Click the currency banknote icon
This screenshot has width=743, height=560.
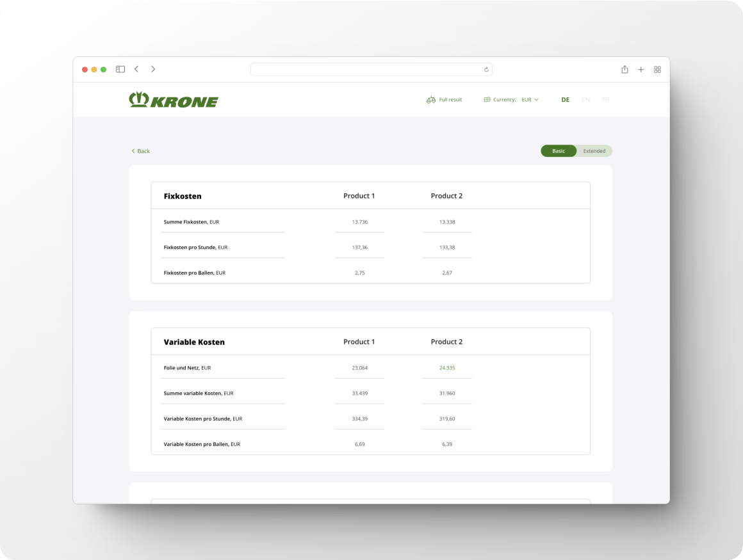487,100
